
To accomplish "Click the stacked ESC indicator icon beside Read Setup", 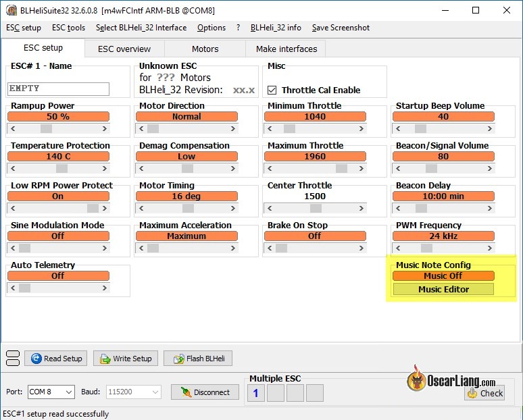I will 13,359.
